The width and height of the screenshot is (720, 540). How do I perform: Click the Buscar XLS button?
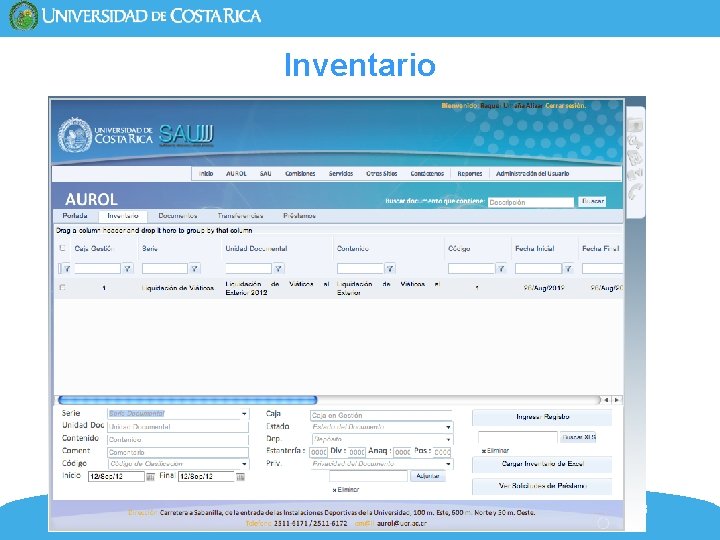click(579, 437)
